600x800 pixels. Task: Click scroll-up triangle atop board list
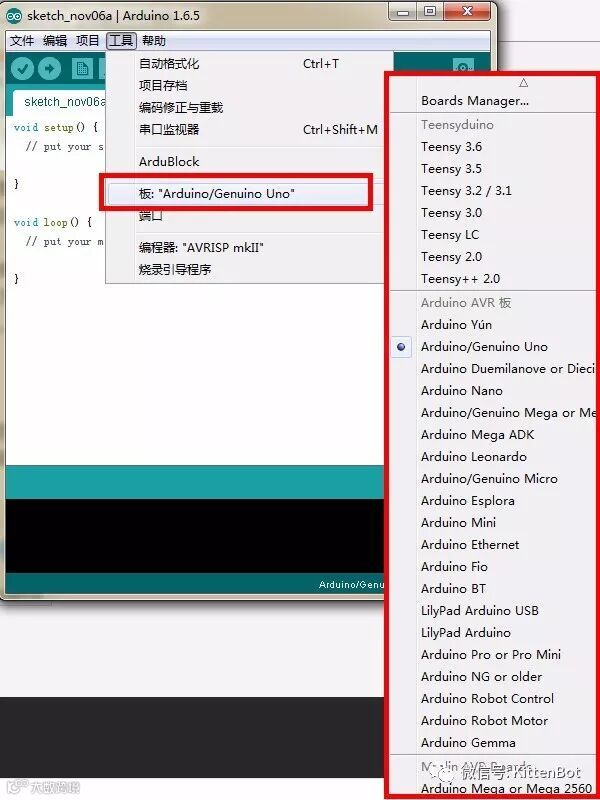523,83
